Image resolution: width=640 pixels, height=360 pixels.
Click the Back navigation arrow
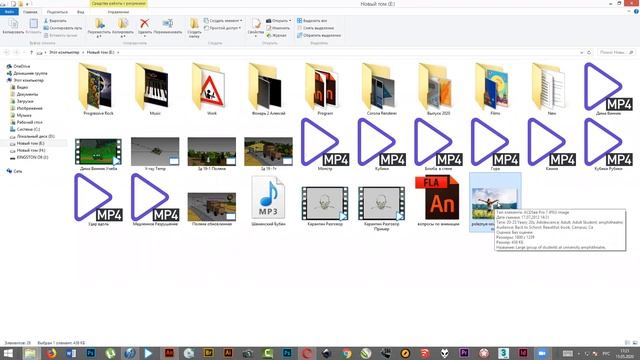pos(7,52)
